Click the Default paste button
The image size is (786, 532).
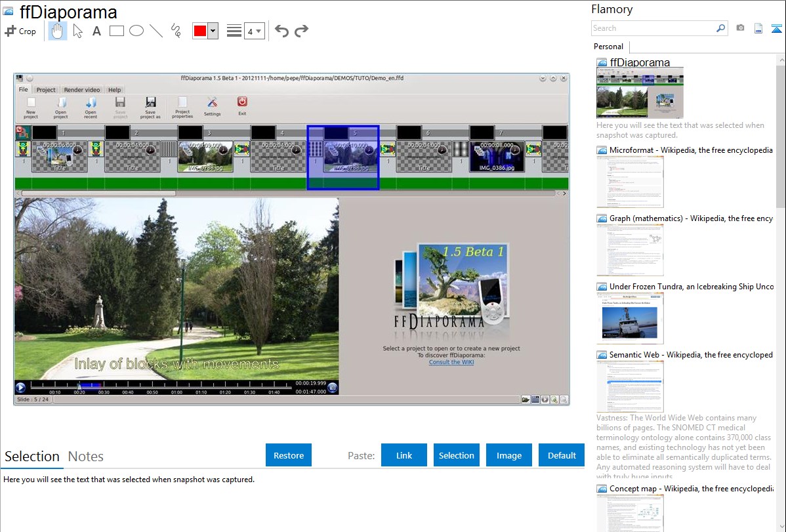562,455
